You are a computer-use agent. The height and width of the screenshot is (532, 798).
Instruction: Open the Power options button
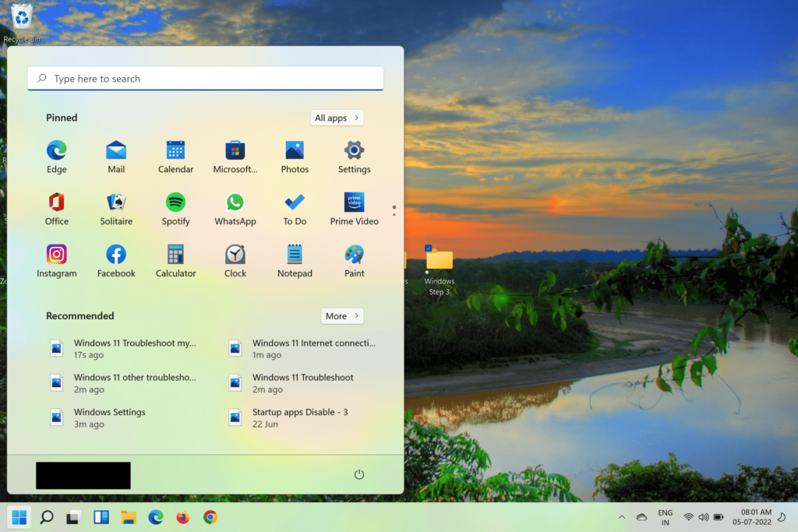click(359, 474)
